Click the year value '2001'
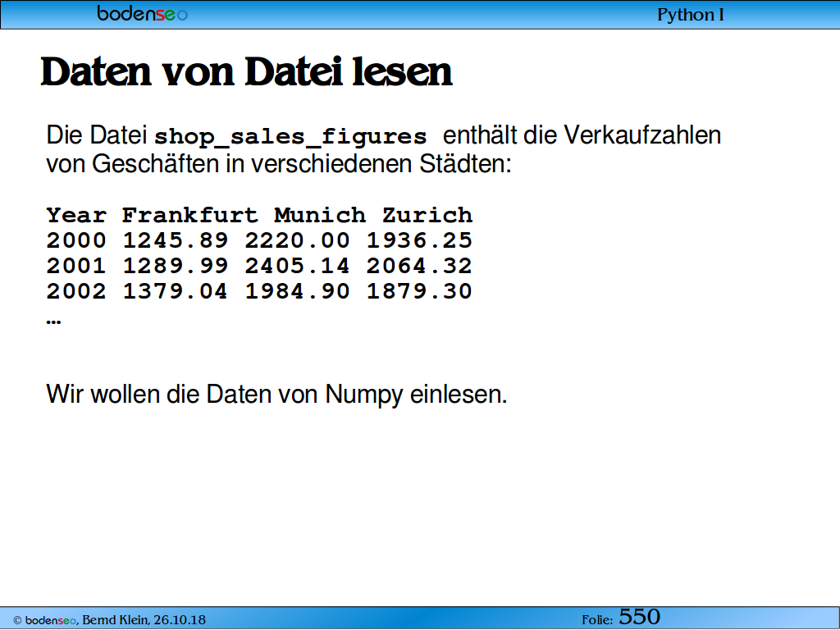This screenshot has height=630, width=840. pyautogui.click(x=76, y=267)
